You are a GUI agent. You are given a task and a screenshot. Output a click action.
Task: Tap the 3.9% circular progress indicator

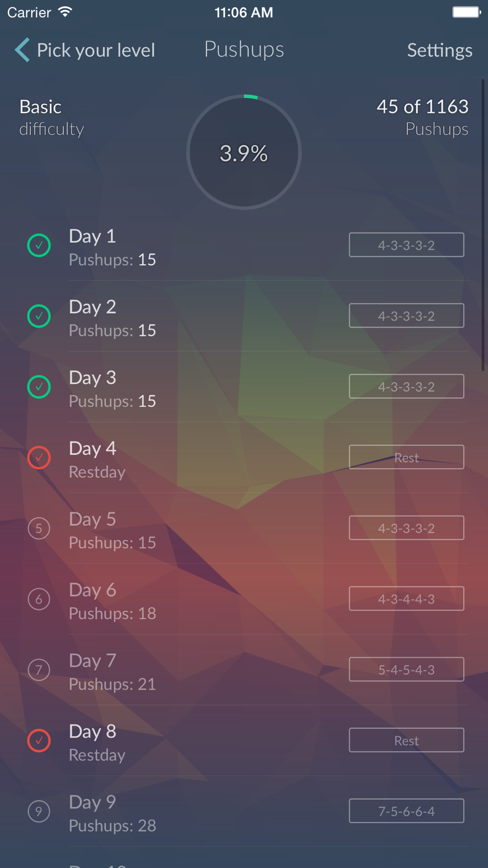pos(244,152)
